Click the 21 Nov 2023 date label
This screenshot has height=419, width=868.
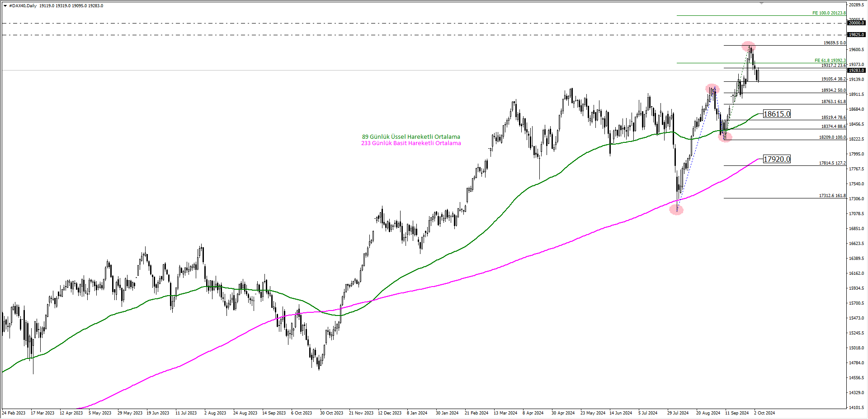point(361,413)
